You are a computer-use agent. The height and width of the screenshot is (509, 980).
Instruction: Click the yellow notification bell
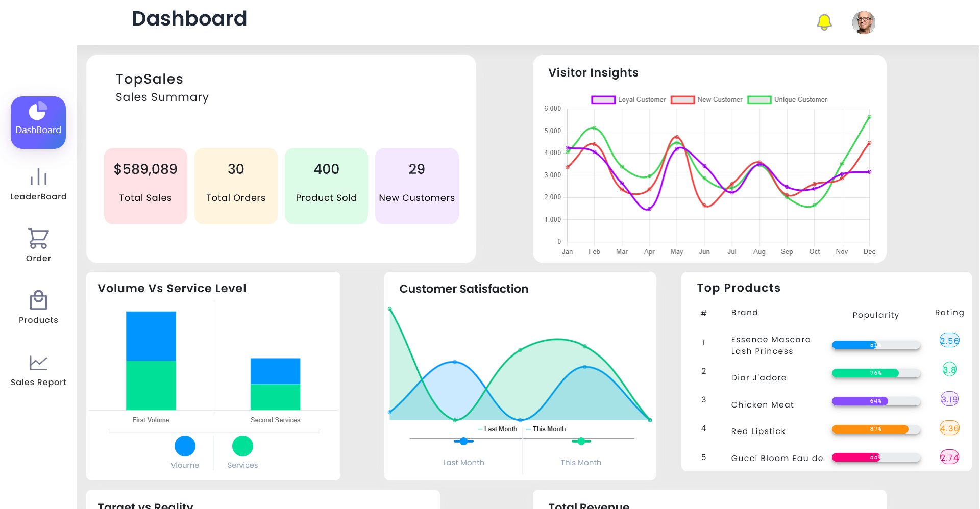[824, 22]
